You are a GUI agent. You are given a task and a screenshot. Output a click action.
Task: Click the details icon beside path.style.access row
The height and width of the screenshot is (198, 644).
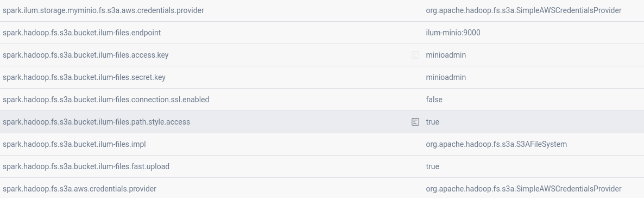(415, 122)
